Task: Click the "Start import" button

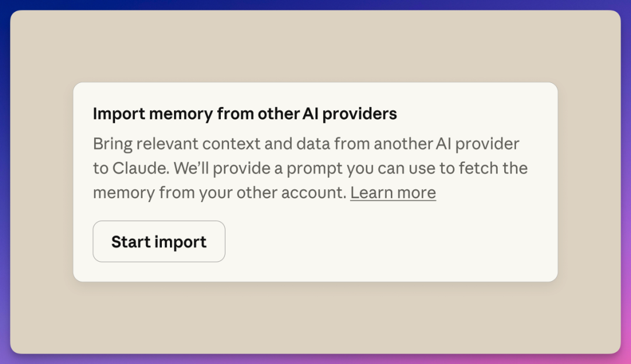Action: (159, 241)
